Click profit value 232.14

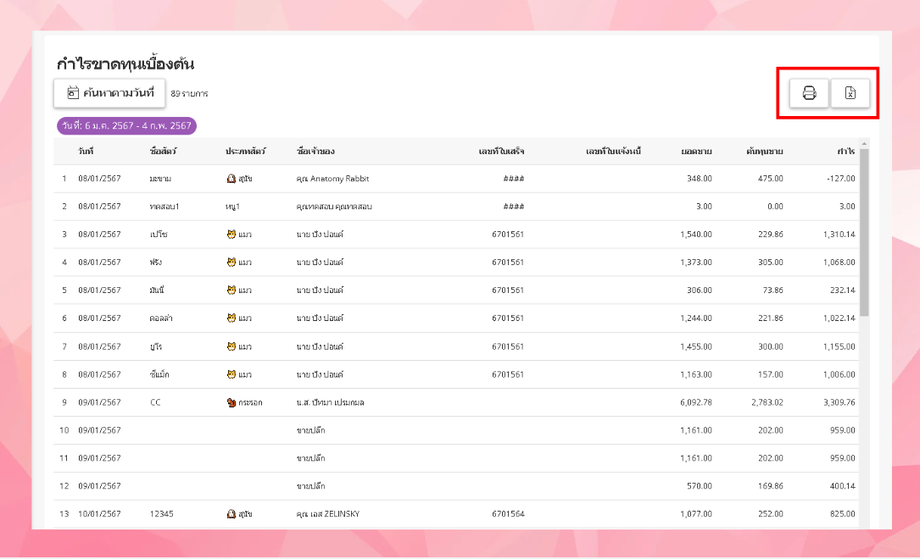(x=843, y=290)
